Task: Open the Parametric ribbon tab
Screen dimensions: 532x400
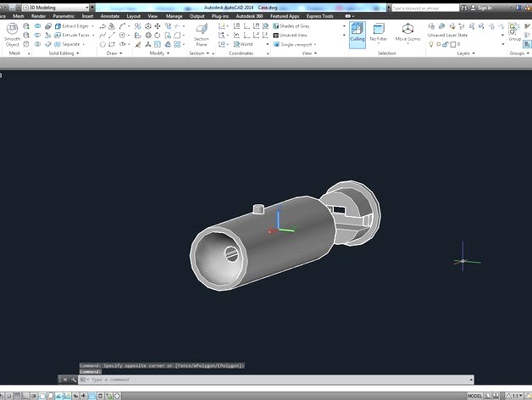Action: (64, 16)
